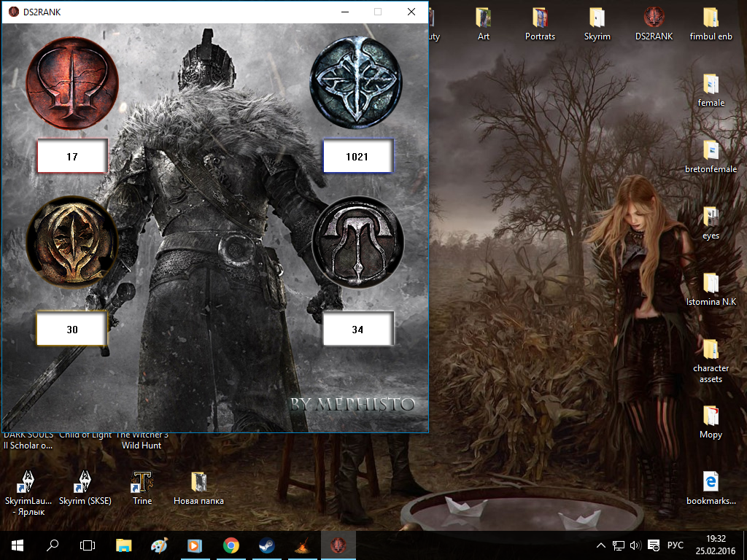The image size is (747, 560).
Task: Select the Art folder on desktop
Action: click(x=483, y=23)
